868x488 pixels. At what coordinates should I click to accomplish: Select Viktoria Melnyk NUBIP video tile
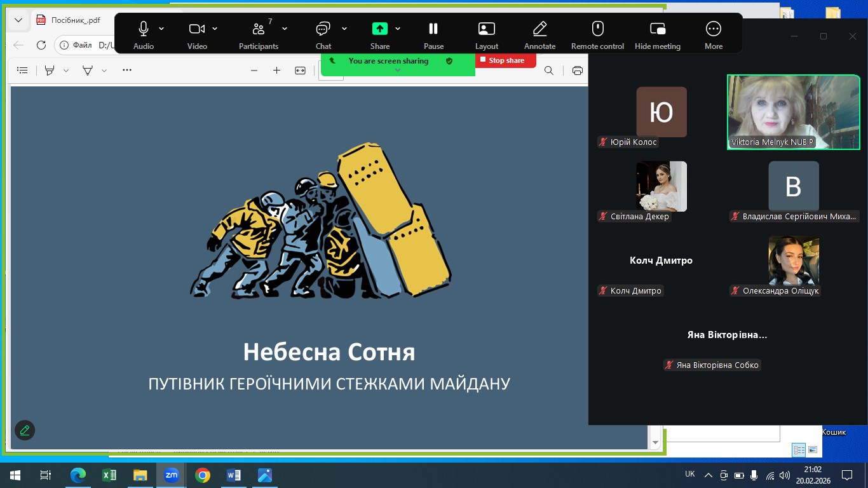(x=793, y=112)
